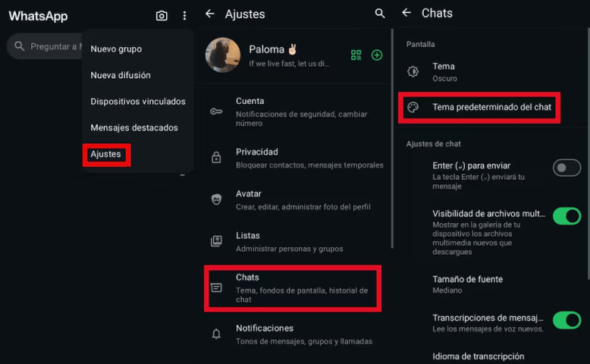Open the three-dot overflow menu
This screenshot has width=590, height=364.
point(184,15)
